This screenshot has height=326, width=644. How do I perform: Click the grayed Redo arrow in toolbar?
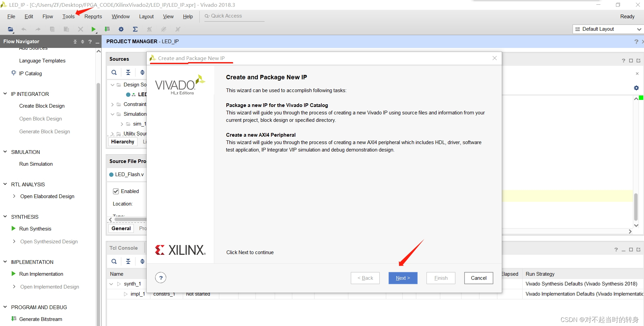(x=38, y=29)
